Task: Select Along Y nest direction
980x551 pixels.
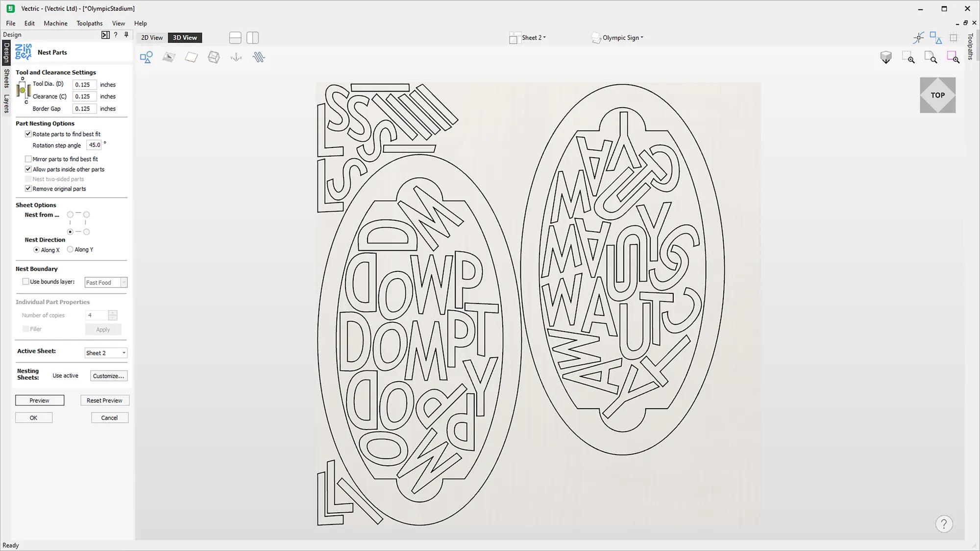Action: pyautogui.click(x=71, y=249)
